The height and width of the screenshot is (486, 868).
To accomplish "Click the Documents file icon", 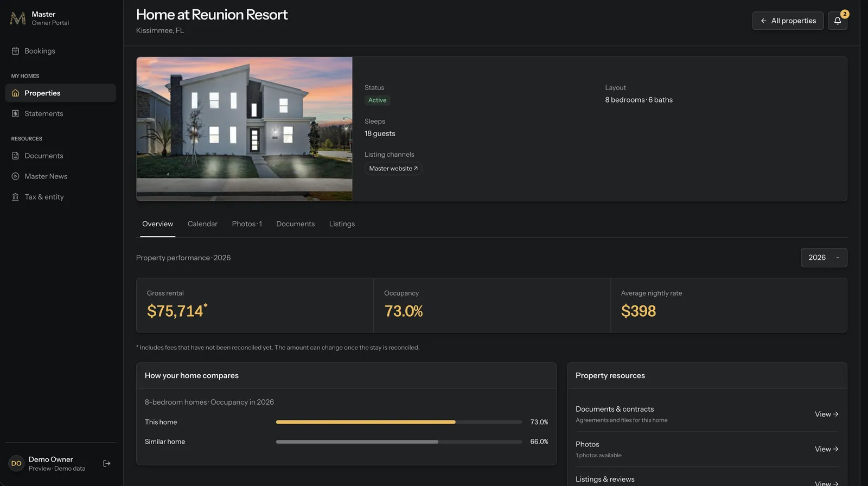I will [15, 156].
